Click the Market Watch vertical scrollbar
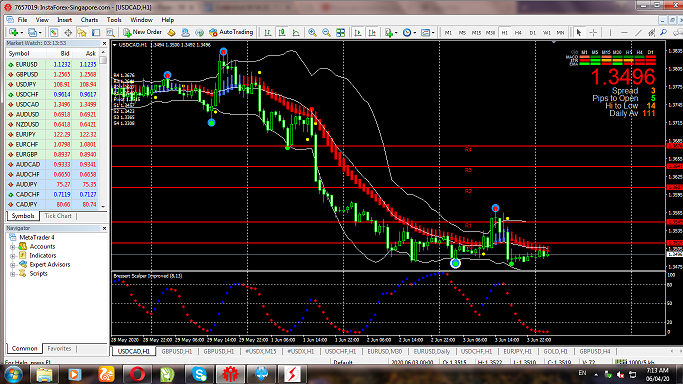Viewport: 683px width, 384px height. [x=103, y=130]
